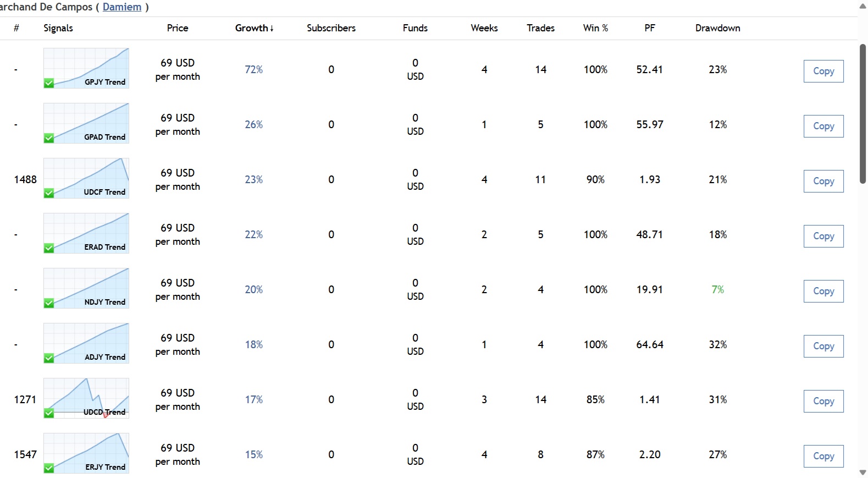The image size is (868, 478).
Task: Copy the UDCF Trend signal
Action: tap(823, 182)
